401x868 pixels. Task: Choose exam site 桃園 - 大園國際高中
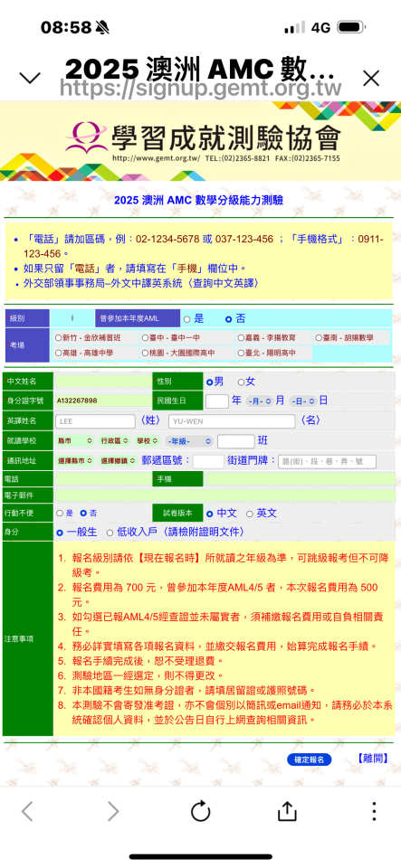pyautogui.click(x=145, y=353)
